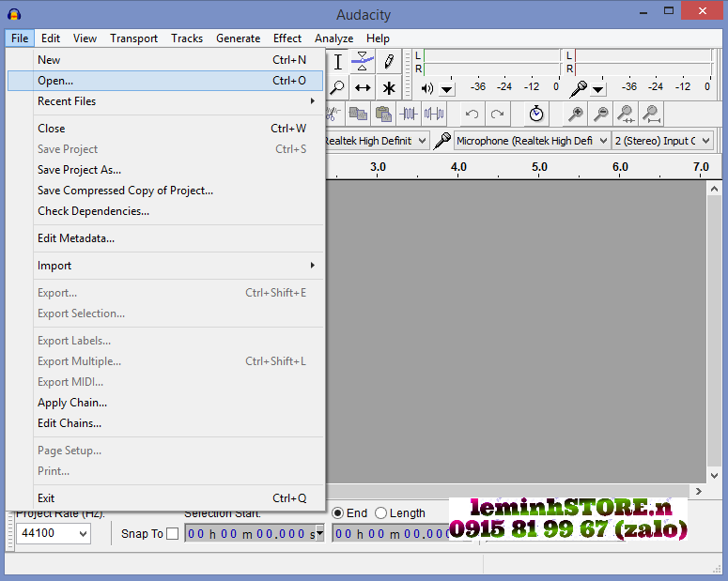Click the Cut scissors toolbar icon
Screen dimensions: 728x581
(333, 114)
